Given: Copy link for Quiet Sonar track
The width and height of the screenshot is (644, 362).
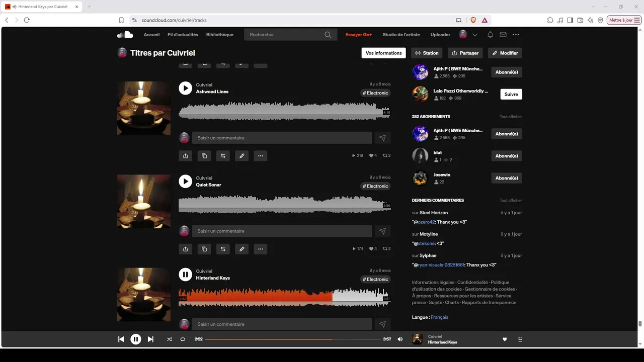Looking at the screenshot, I should (x=204, y=249).
